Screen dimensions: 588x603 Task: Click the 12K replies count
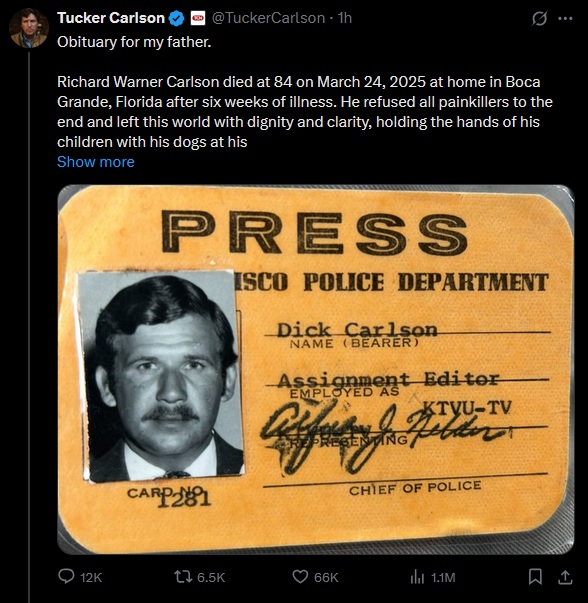(x=91, y=578)
